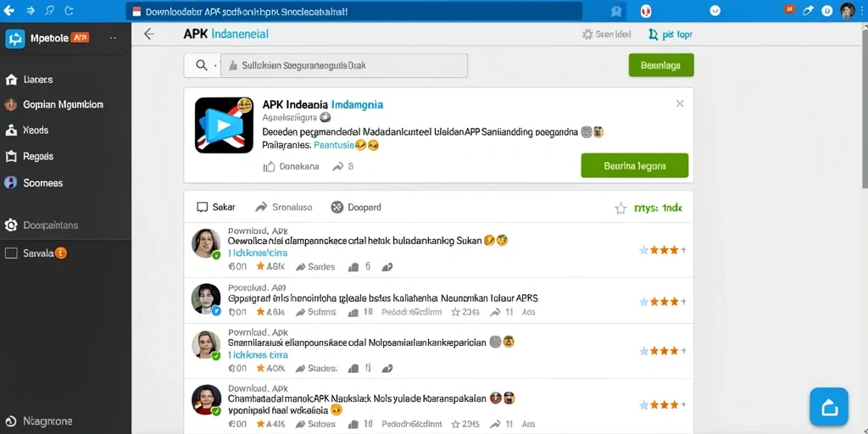Screen dimensions: 868x434
Task: Click the avatar beside the 'Oewollca ntai' post
Action: pyautogui.click(x=207, y=243)
